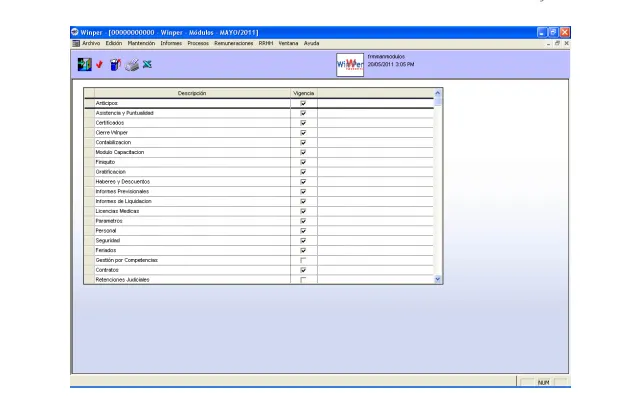Click the trash bin delete icon
637x401 pixels.
[x=115, y=64]
